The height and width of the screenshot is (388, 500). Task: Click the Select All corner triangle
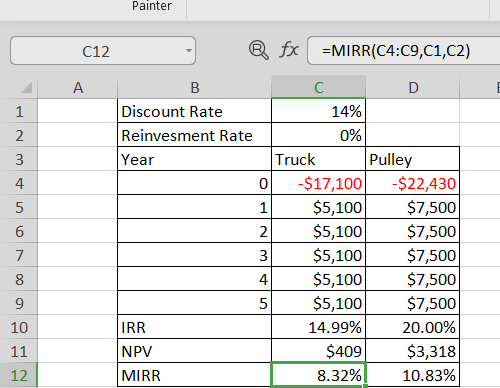click(x=26, y=87)
